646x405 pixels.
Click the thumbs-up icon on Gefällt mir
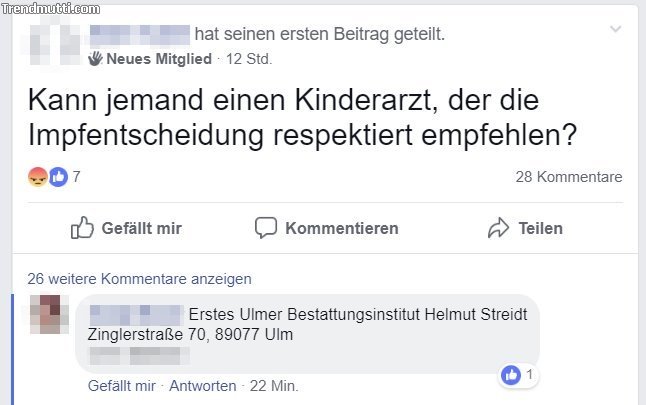[82, 228]
